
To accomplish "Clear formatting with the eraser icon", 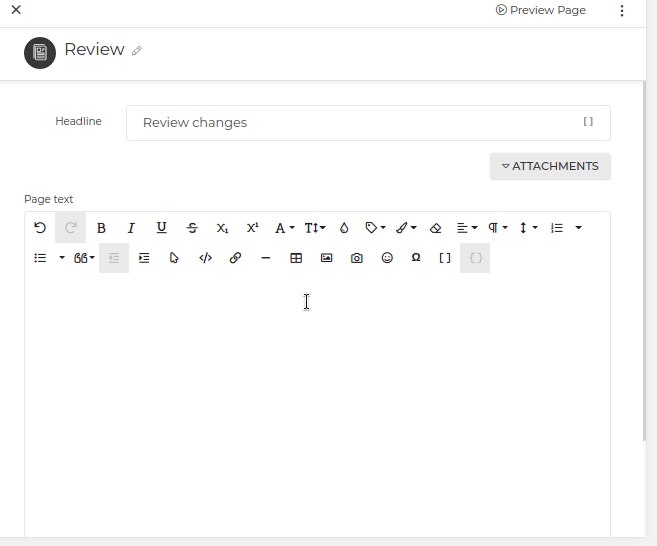I will coord(435,228).
